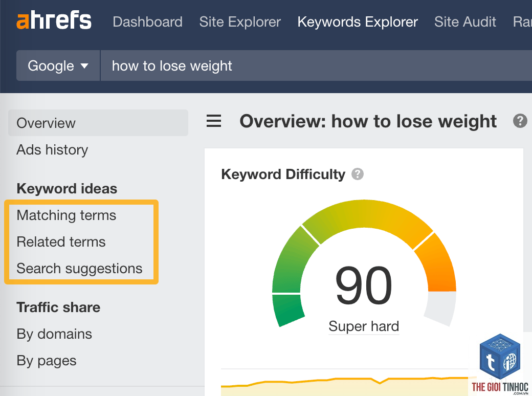Viewport: 532px width, 396px height.
Task: Go to Dashboard in top navigation
Action: [x=148, y=21]
